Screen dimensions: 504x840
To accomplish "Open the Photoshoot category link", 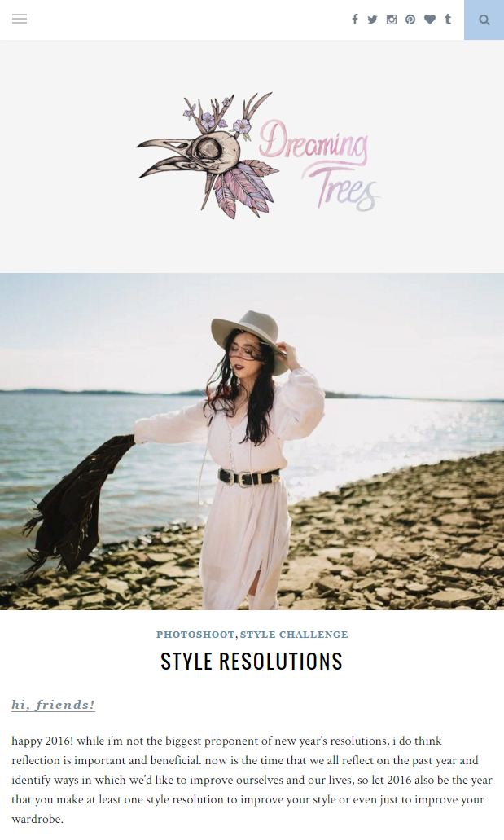I will [195, 635].
